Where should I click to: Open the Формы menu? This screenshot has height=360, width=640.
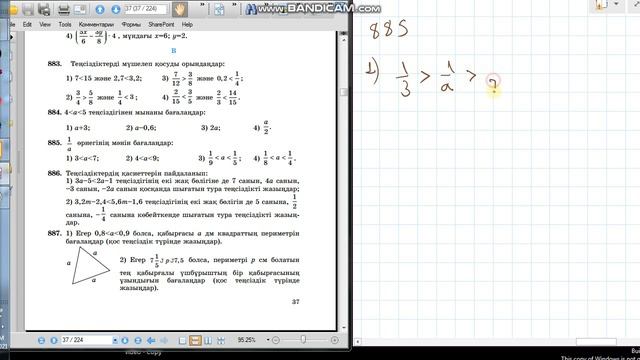(131, 24)
